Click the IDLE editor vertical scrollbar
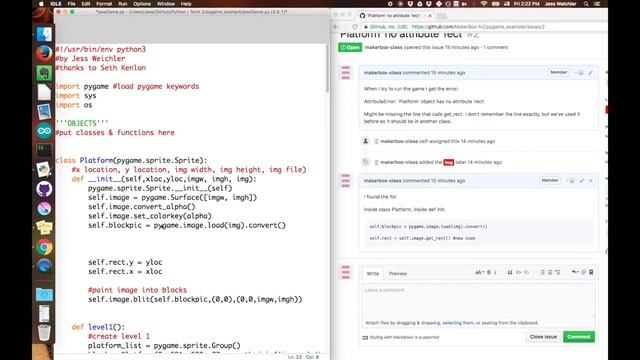The width and height of the screenshot is (640, 360). pyautogui.click(x=327, y=68)
